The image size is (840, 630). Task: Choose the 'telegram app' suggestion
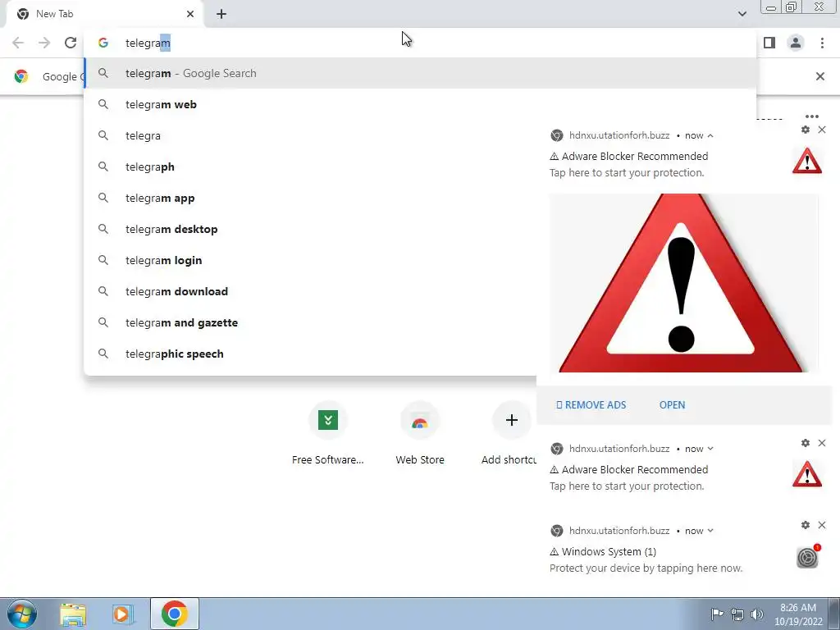tap(311, 198)
